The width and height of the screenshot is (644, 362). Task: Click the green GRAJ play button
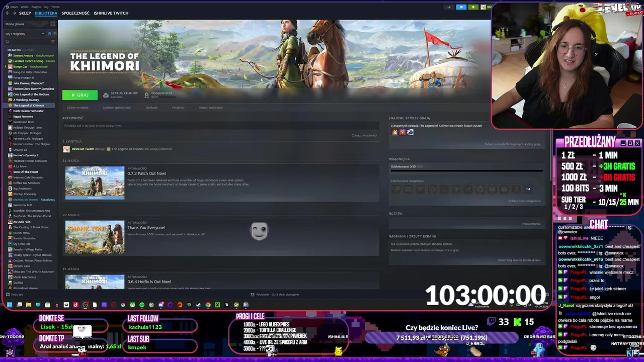click(x=80, y=95)
